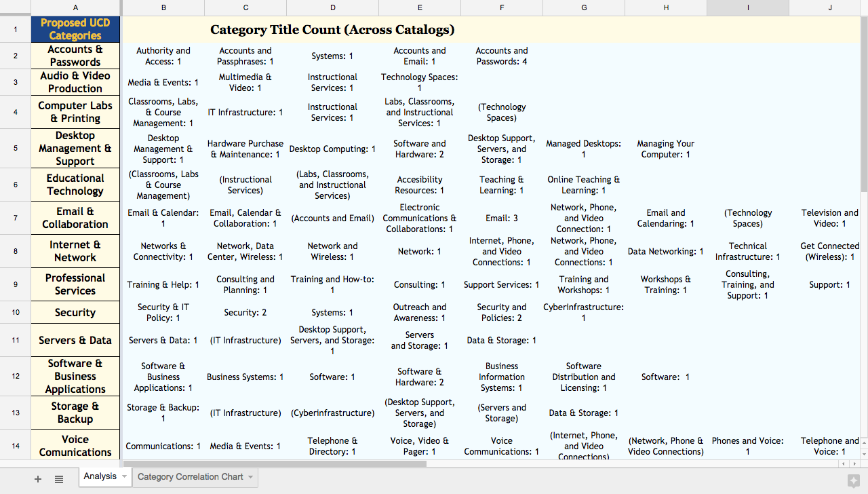Select the Desktop Management & Support cell
The image size is (868, 494).
click(75, 149)
